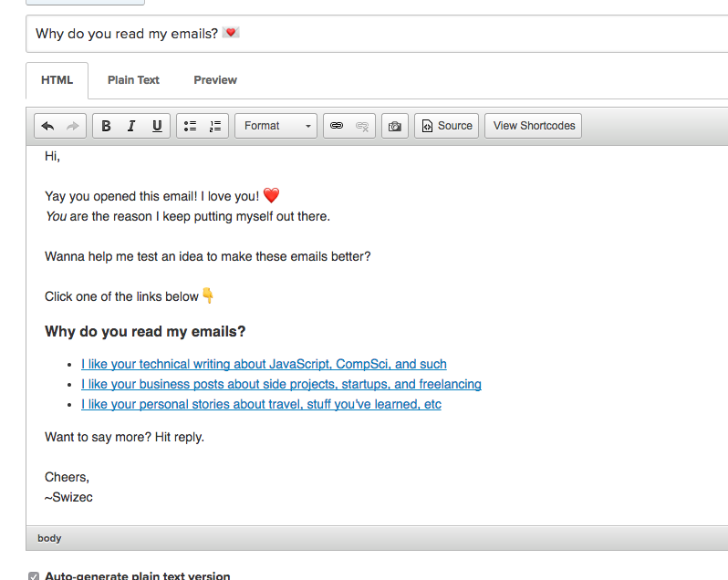Click the 'Yay you opened this email!' line
The height and width of the screenshot is (580, 728).
click(162, 196)
